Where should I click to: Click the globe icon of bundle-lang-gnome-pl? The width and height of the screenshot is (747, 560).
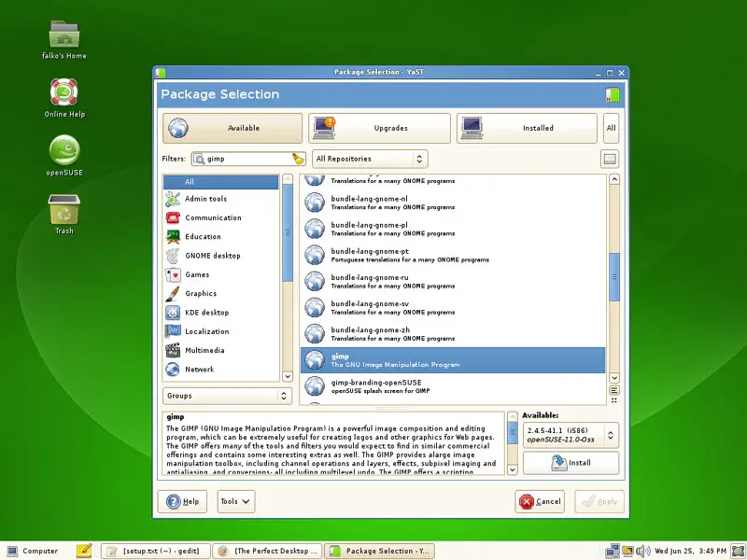[315, 229]
